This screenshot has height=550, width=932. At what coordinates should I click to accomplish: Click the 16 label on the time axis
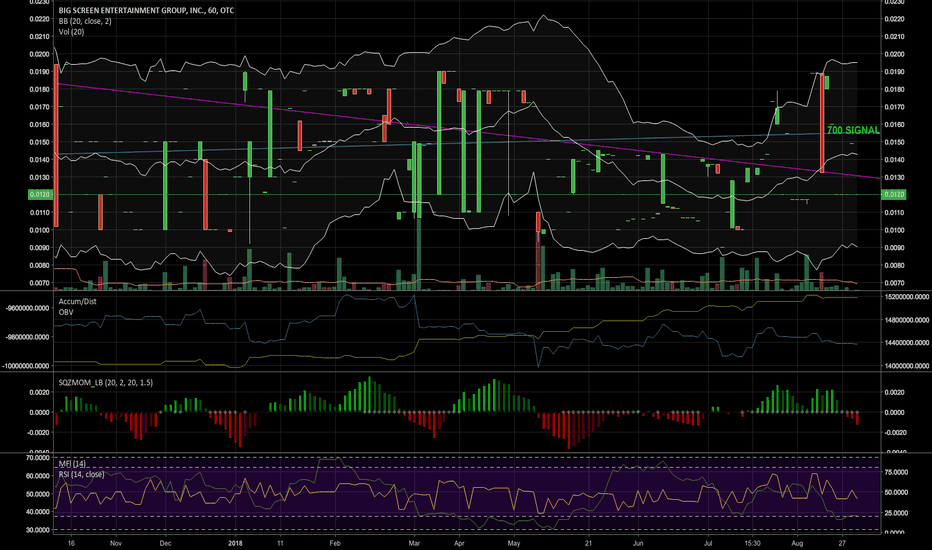(71, 543)
